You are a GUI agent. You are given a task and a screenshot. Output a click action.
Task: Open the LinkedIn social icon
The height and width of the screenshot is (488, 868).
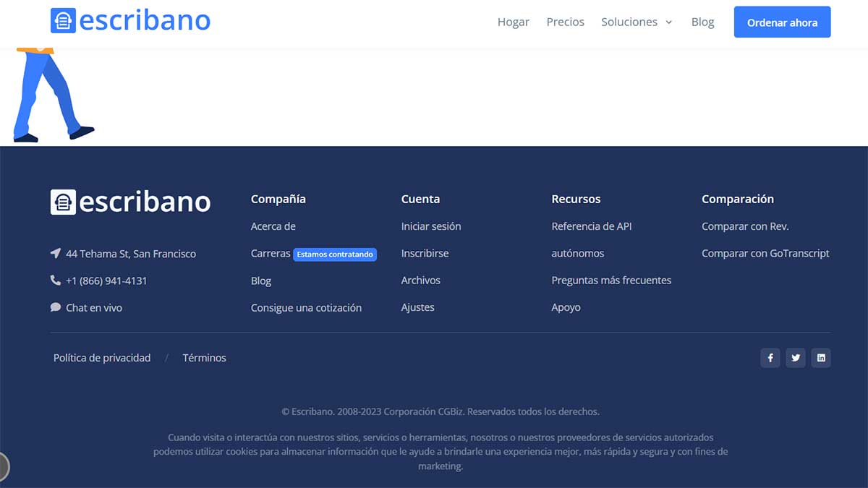tap(821, 358)
